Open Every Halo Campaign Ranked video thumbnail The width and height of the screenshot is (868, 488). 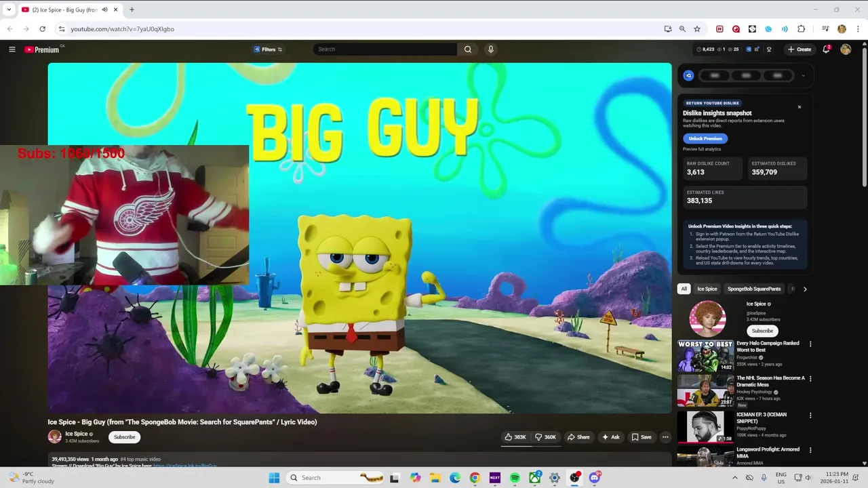[x=705, y=356]
